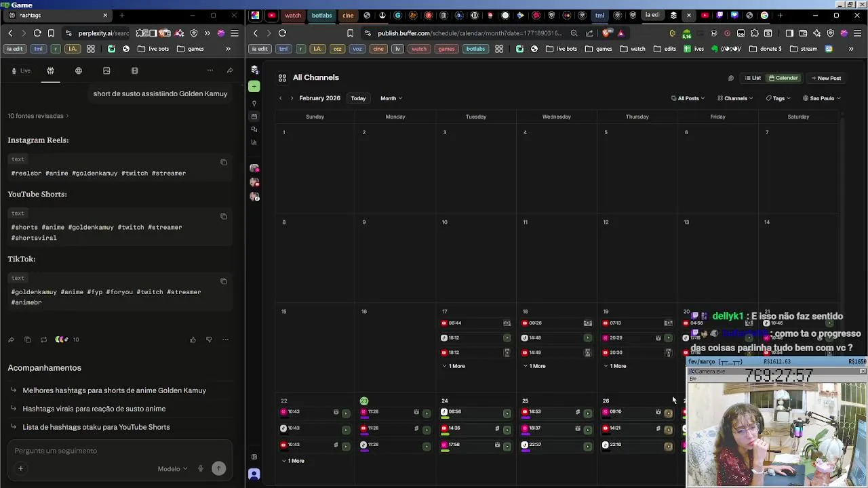Focus the 'Pergunte um seguimento' input field
This screenshot has width=868, height=488.
click(119, 451)
